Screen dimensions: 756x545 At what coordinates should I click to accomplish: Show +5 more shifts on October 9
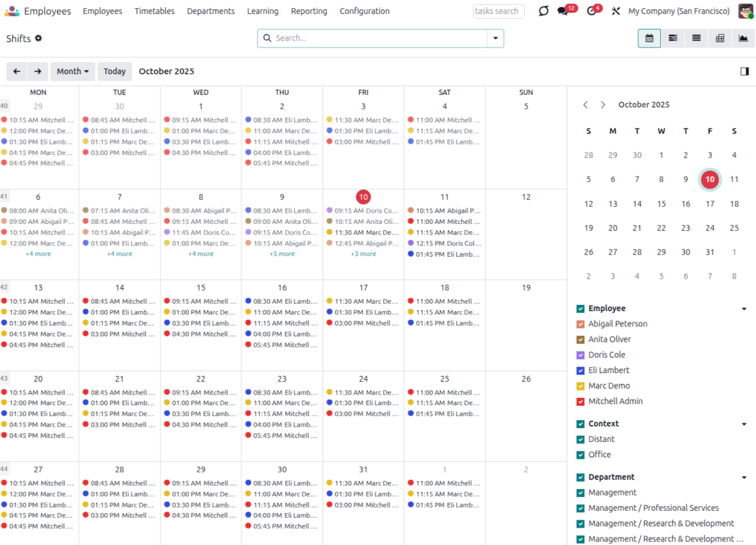point(282,254)
